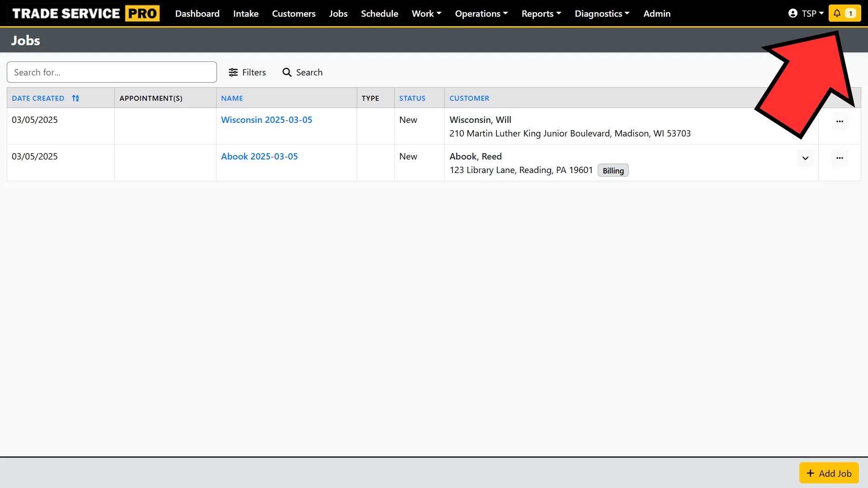
Task: Click inside the Search for field
Action: 111,72
